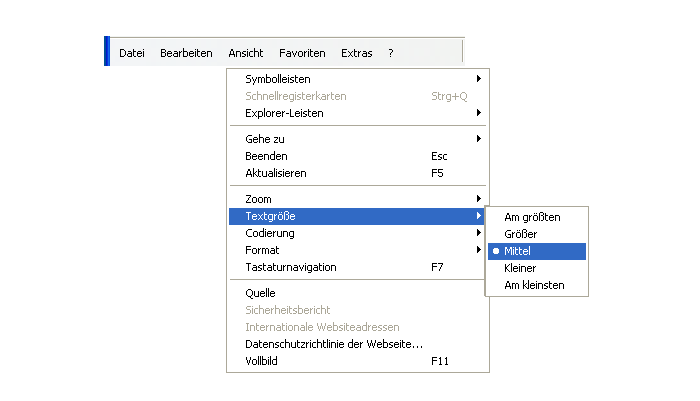Click Aktualisieren to refresh the page

[x=358, y=173]
